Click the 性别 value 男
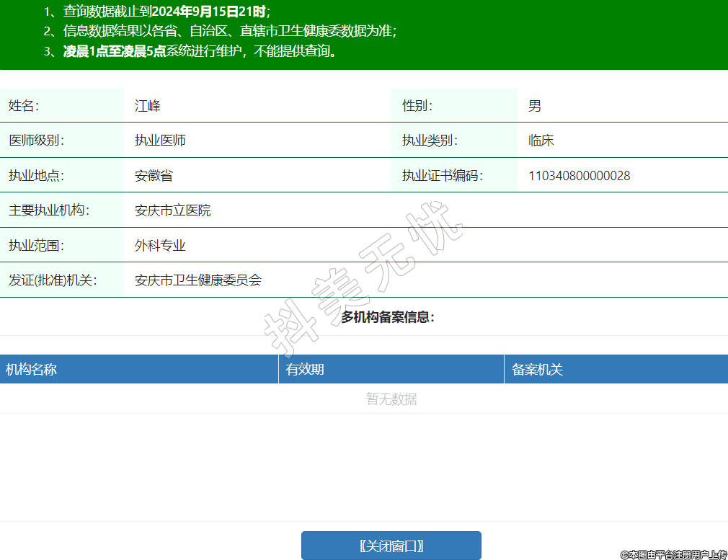This screenshot has height=560, width=728. point(534,106)
